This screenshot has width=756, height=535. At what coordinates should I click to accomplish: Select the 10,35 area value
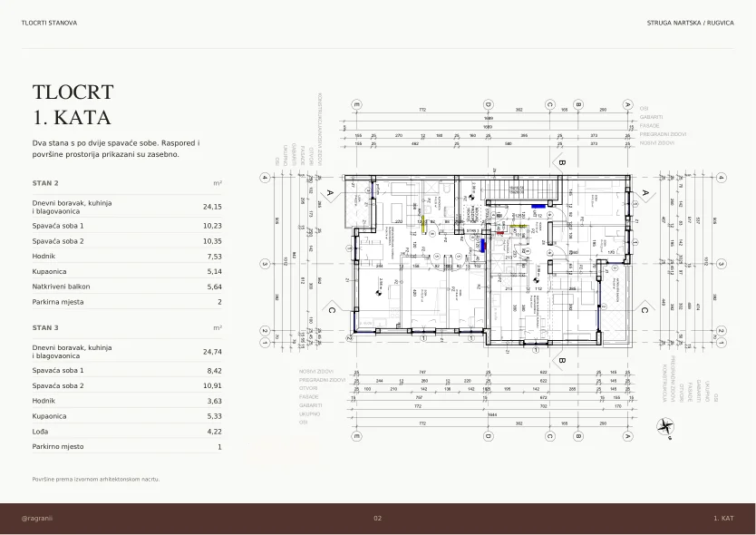pos(213,241)
